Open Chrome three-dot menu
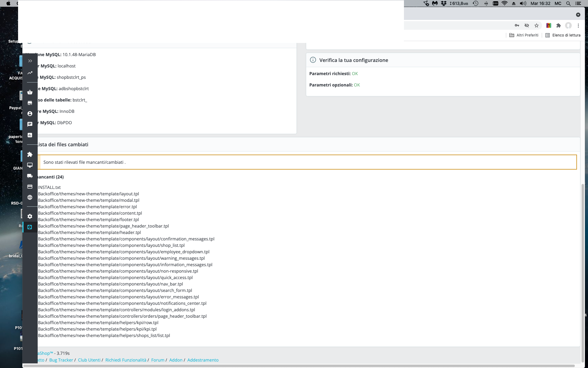 [578, 25]
